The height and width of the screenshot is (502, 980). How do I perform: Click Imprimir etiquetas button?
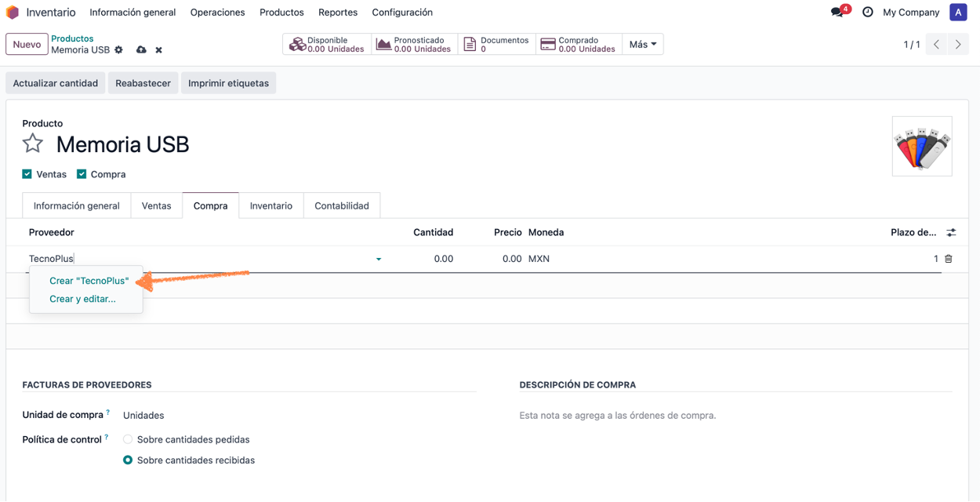coord(228,83)
